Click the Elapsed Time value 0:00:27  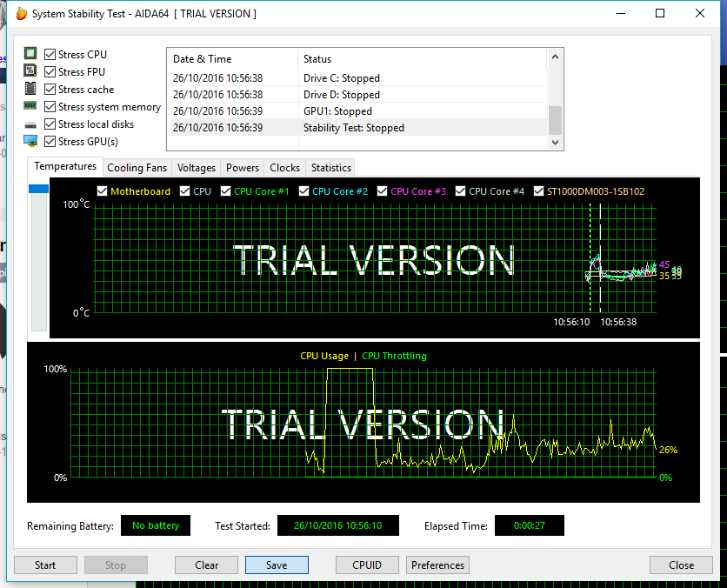coord(530,525)
